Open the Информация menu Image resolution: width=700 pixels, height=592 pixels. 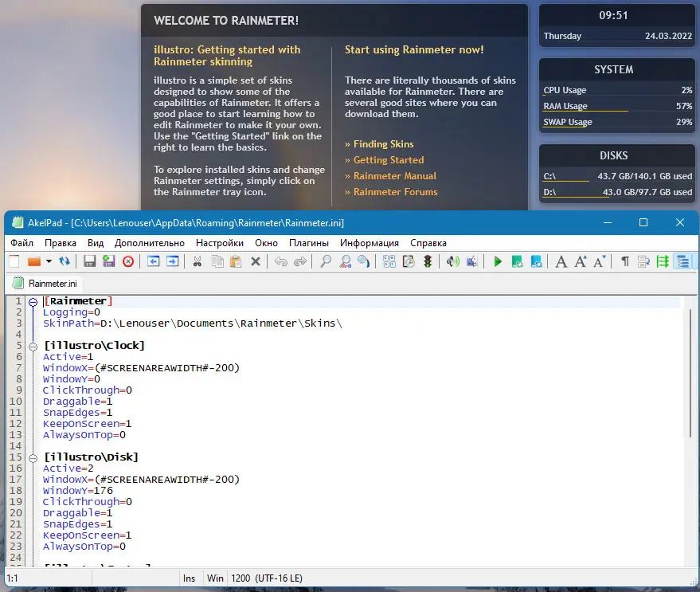click(370, 242)
